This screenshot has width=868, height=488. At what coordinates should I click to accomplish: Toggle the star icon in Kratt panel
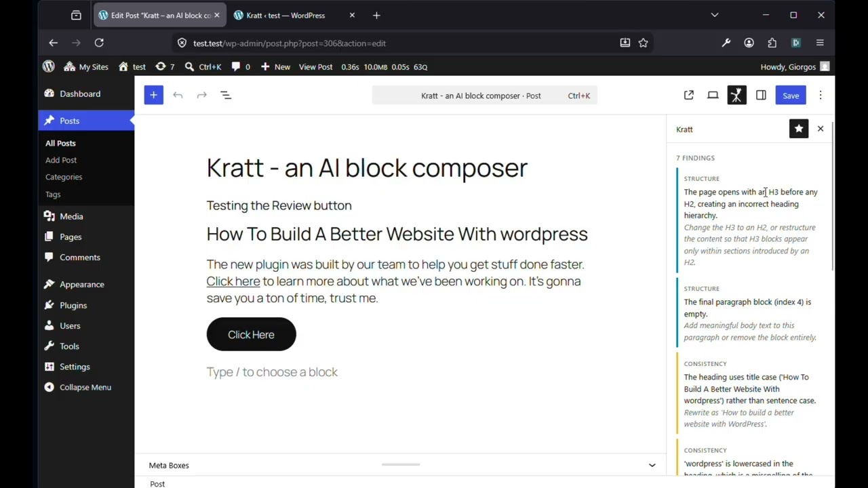point(799,129)
